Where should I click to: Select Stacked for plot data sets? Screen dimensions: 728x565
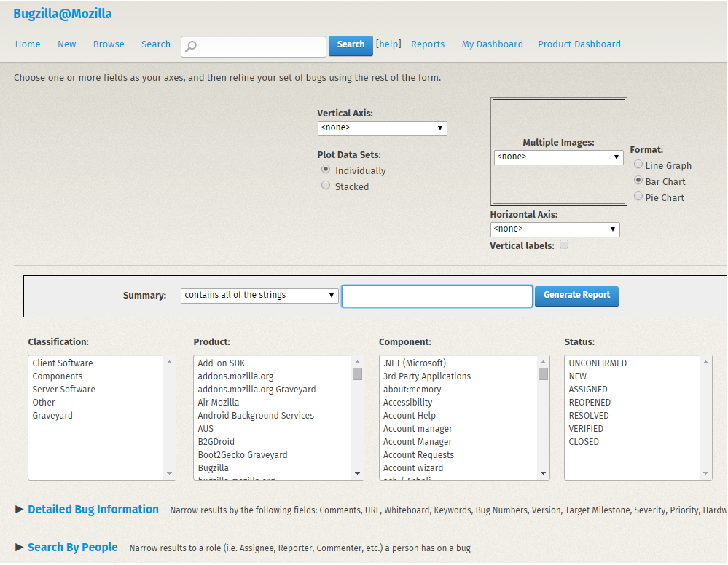click(325, 185)
